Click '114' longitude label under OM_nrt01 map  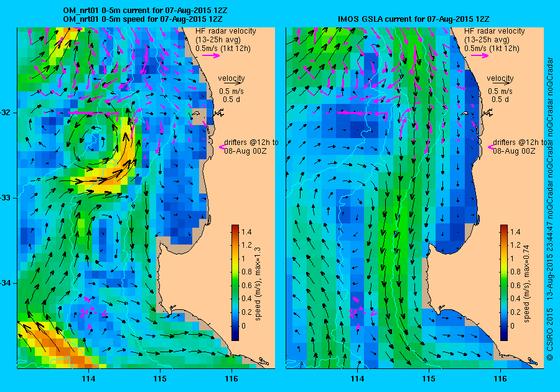coord(88,379)
